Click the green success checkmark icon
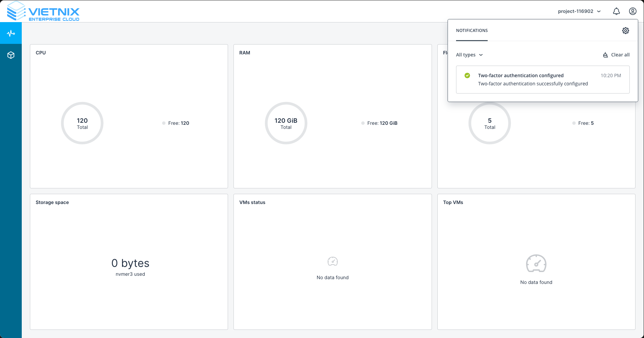The height and width of the screenshot is (338, 644). [x=467, y=75]
